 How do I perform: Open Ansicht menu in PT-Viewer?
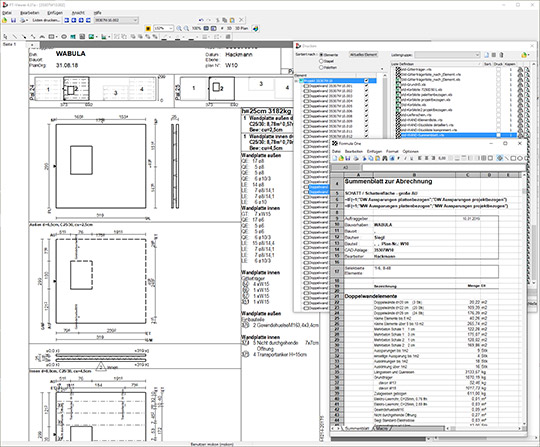(78, 13)
